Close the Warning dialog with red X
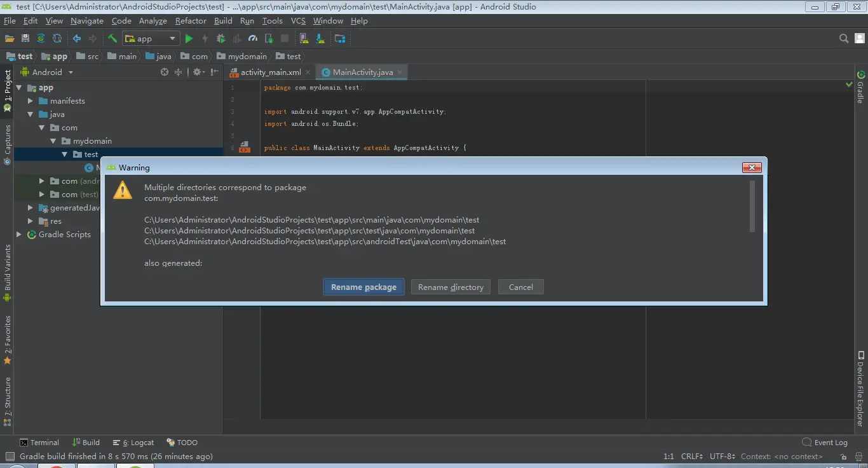Viewport: 868px width, 468px height. point(752,168)
